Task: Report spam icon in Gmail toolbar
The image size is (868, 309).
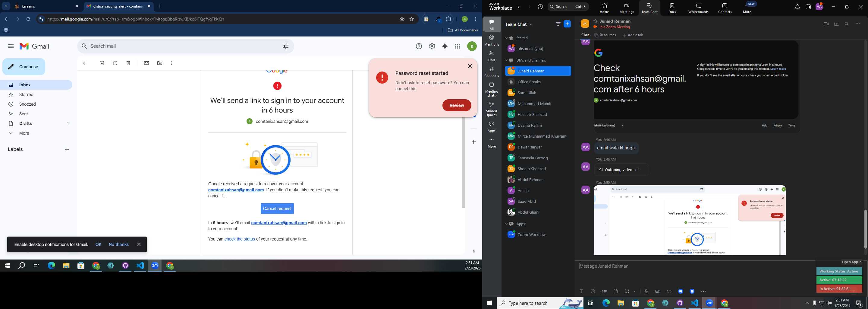Action: pyautogui.click(x=115, y=63)
